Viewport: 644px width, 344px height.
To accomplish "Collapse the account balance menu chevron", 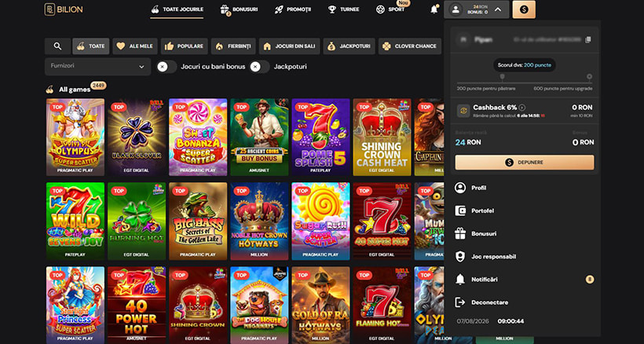I will tap(497, 9).
